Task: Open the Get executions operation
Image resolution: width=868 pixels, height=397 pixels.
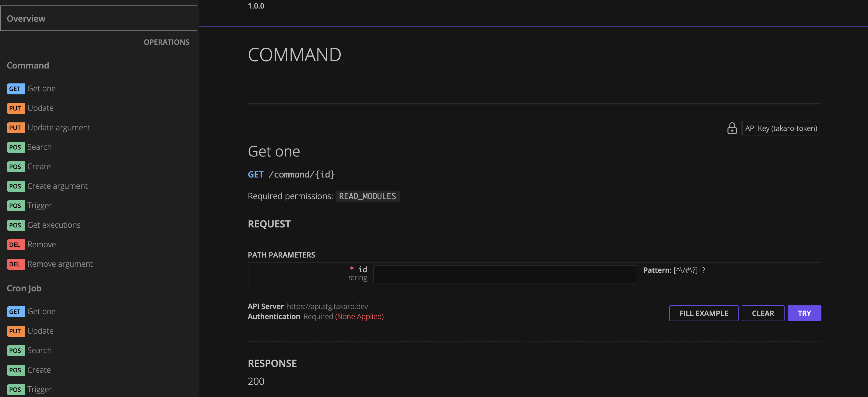Action: point(54,225)
